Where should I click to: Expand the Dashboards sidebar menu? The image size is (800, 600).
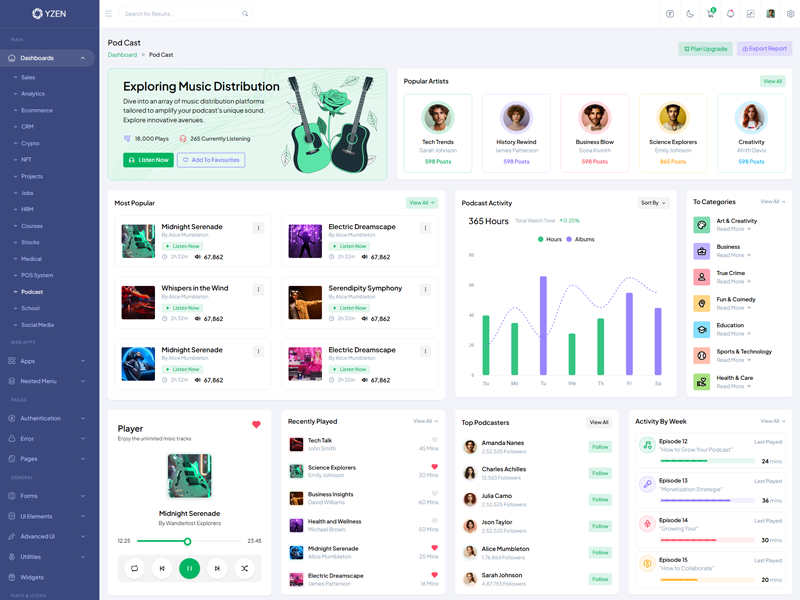(48, 58)
